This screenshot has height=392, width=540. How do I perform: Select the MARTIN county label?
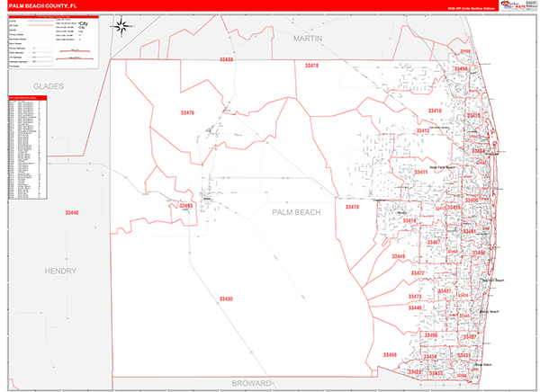pyautogui.click(x=308, y=39)
